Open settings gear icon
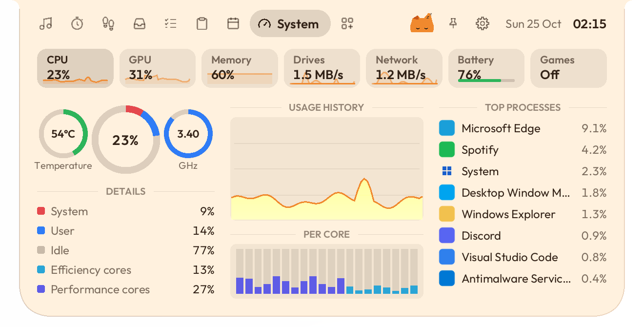This screenshot has height=327, width=644. tap(483, 23)
